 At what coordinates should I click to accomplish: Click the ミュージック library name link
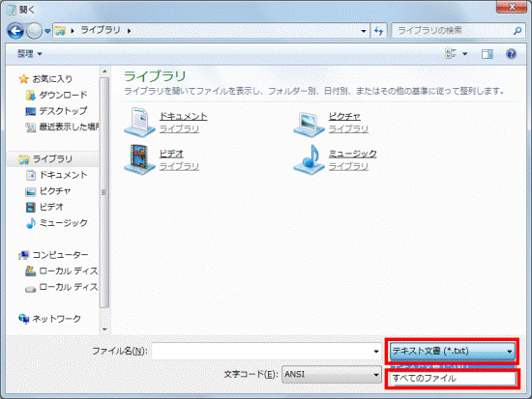point(352,154)
